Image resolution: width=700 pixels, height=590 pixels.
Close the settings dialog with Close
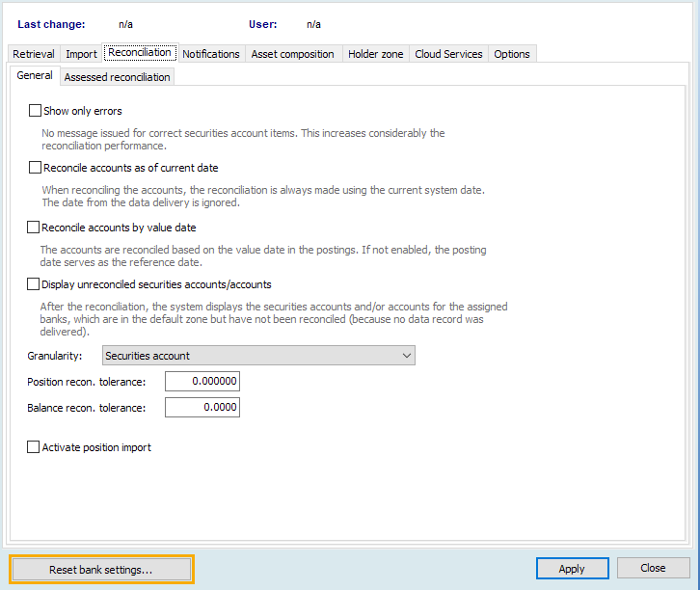coord(653,568)
